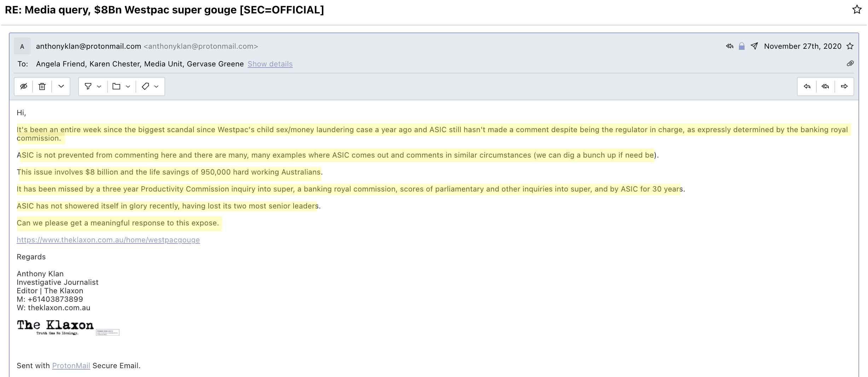Expand more actions dropdown next to trash
Viewport: 868px width, 377px height.
click(x=61, y=86)
